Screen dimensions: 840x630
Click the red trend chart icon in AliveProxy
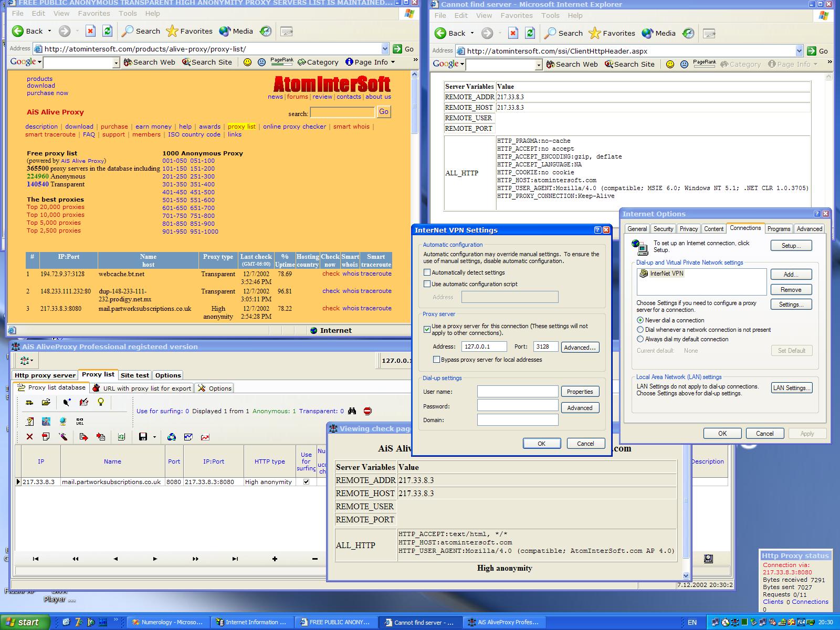205,437
